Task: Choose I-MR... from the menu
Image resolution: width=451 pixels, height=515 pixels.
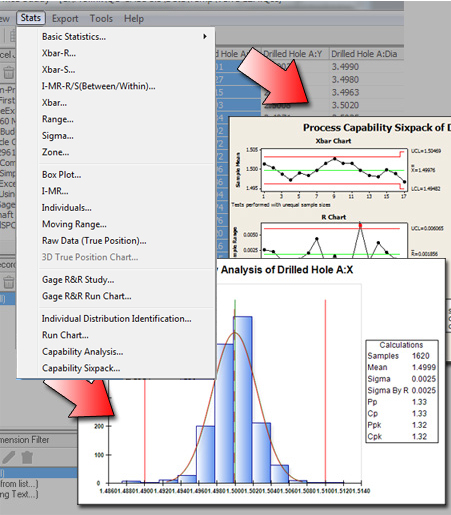Action: [116, 191]
